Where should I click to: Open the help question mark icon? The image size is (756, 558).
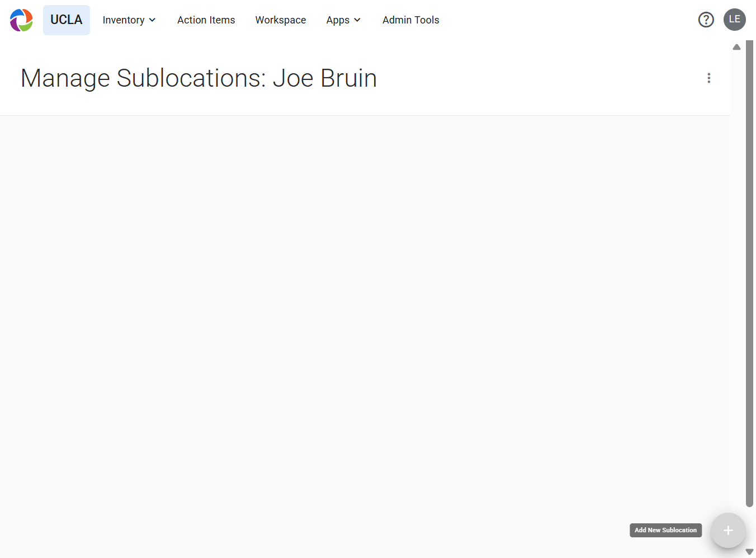click(706, 20)
